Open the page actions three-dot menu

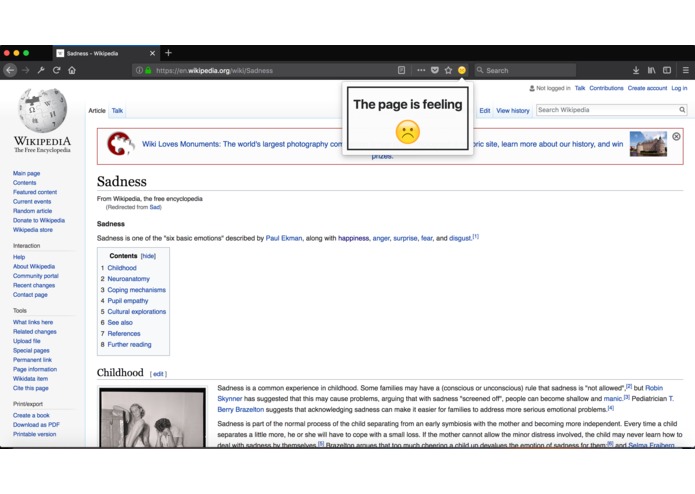[x=421, y=70]
